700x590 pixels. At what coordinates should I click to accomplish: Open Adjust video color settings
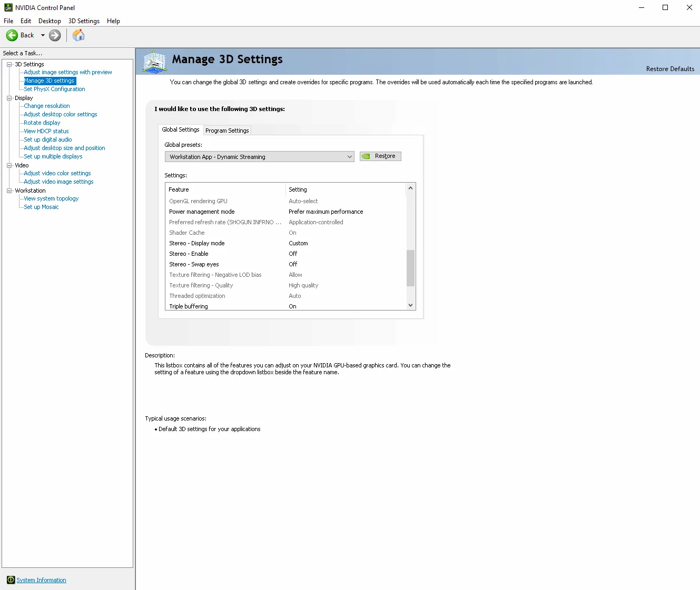pyautogui.click(x=57, y=173)
